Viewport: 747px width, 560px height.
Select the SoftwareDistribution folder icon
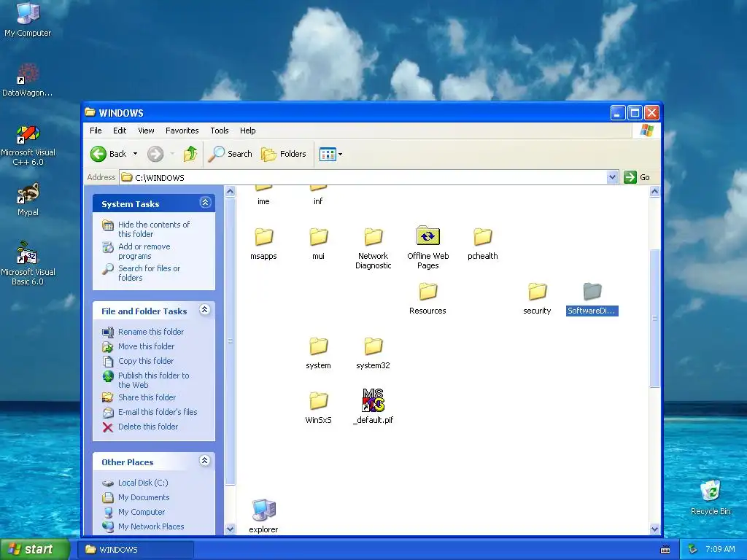592,291
